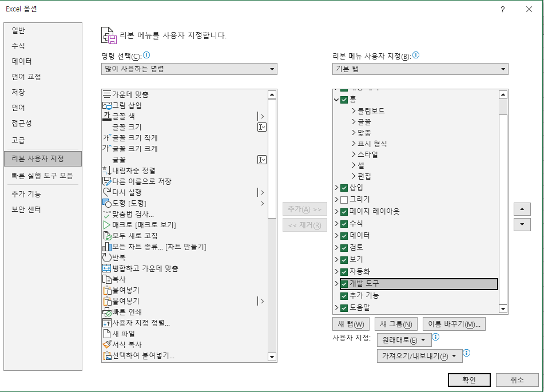Click ribbon tabs list scrollbar up arrow

click(x=503, y=94)
